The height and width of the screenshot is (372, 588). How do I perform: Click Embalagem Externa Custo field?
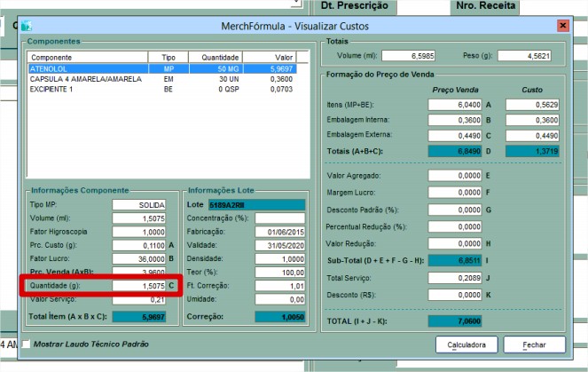(532, 136)
